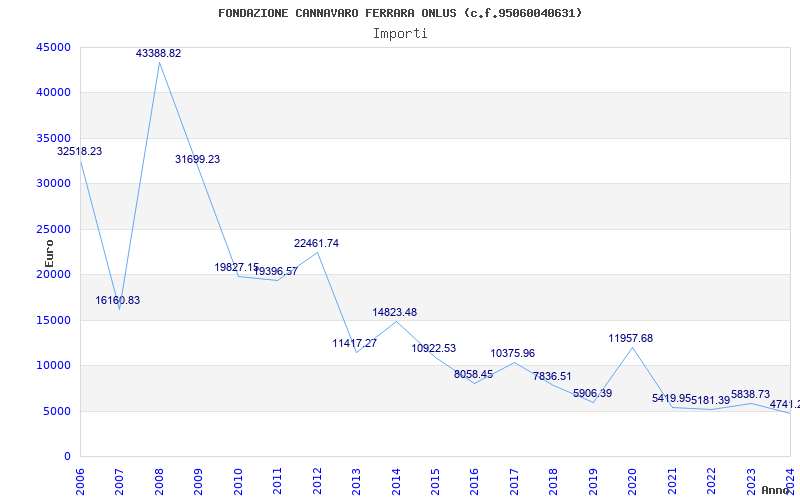Screen dimensions: 800x500
Task: Select data label 14823.48
Action: click(x=394, y=312)
